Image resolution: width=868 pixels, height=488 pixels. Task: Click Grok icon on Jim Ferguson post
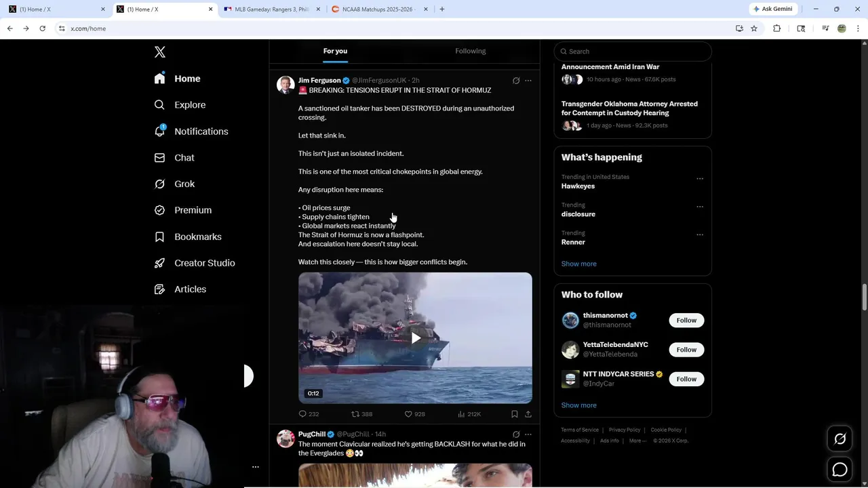click(516, 81)
